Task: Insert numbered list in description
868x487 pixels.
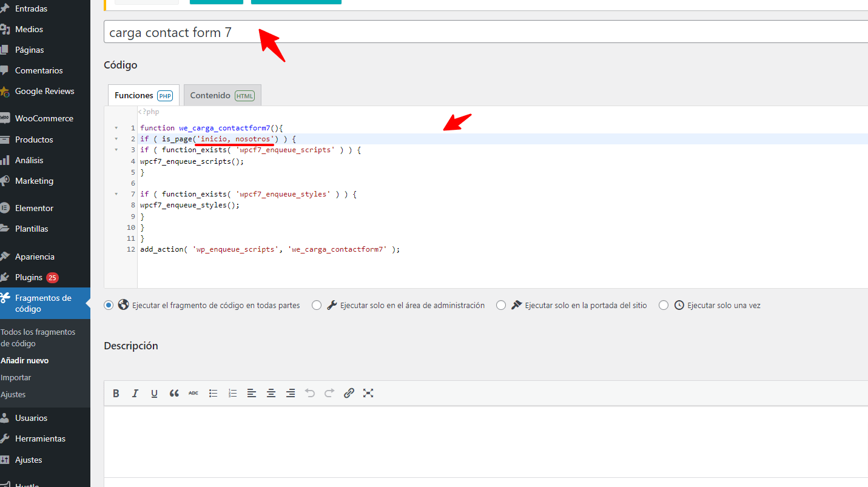Action: 232,393
